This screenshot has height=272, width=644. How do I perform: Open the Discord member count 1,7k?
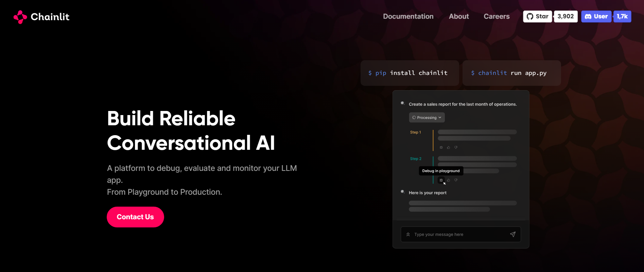[622, 16]
